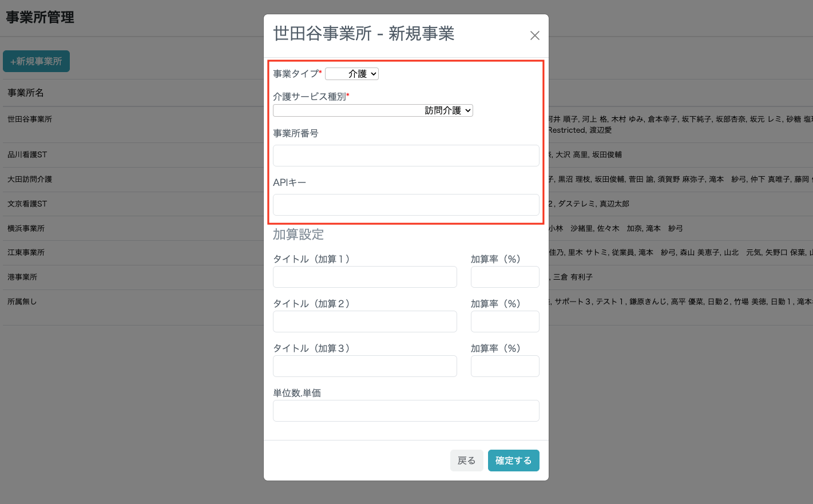The image size is (813, 504).
Task: Select the タイトル（加算２） text box
Action: [x=364, y=322]
